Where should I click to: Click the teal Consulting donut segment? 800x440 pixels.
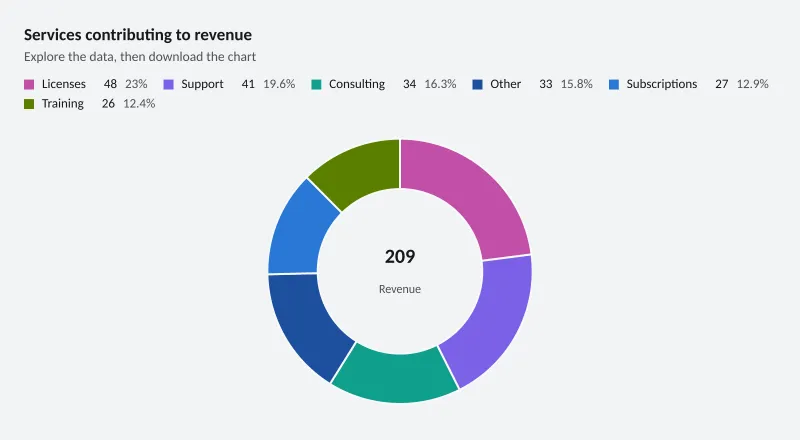(395, 378)
